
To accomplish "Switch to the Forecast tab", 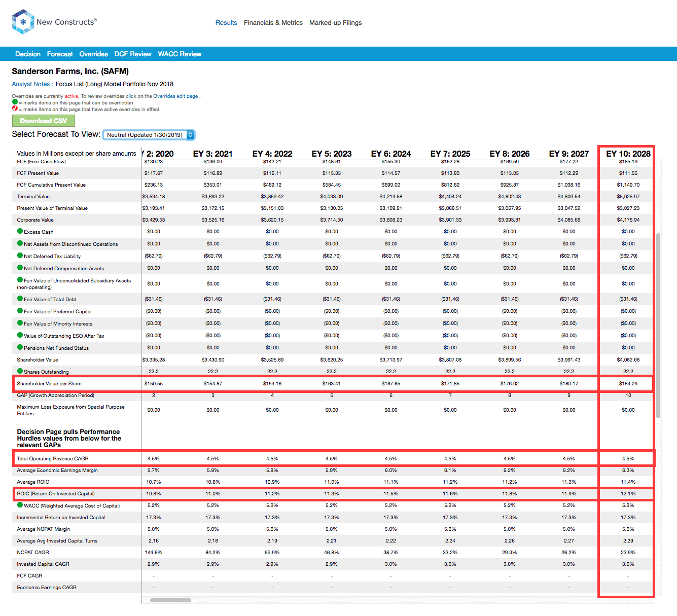I will (x=60, y=54).
